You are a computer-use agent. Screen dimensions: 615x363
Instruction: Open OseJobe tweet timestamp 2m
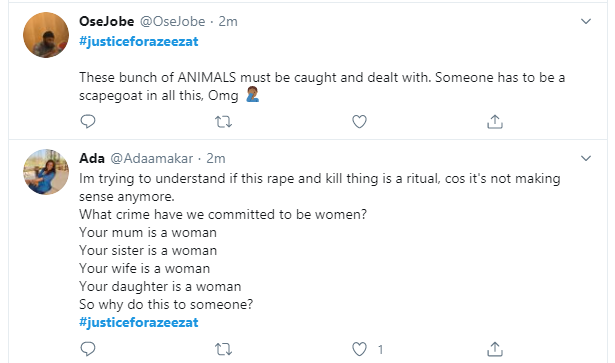(x=228, y=21)
